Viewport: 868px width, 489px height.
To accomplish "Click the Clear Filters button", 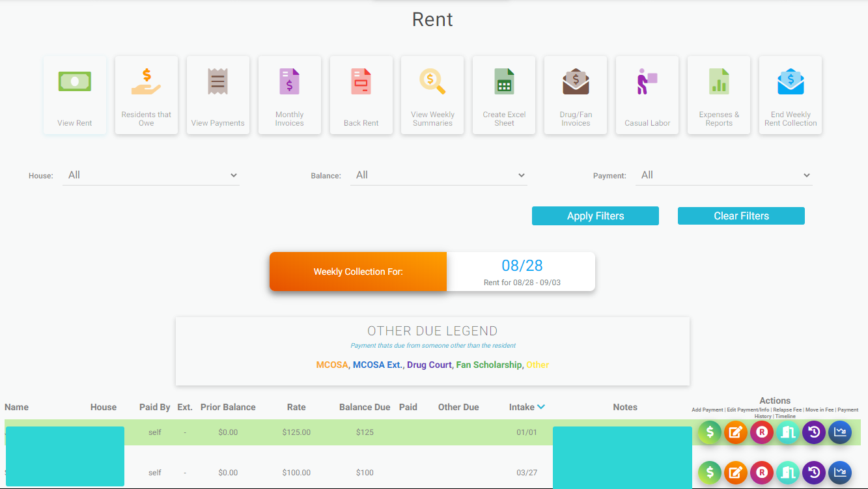I will 740,216.
